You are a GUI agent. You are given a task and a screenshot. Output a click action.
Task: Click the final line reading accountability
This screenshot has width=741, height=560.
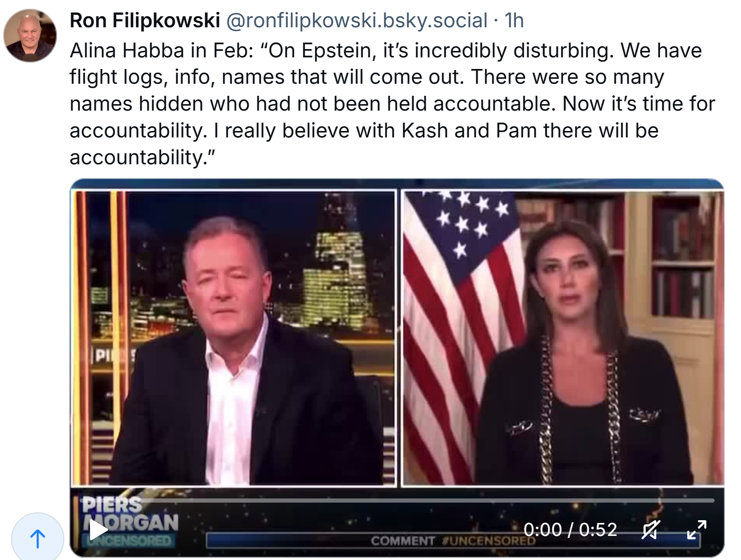(x=143, y=157)
